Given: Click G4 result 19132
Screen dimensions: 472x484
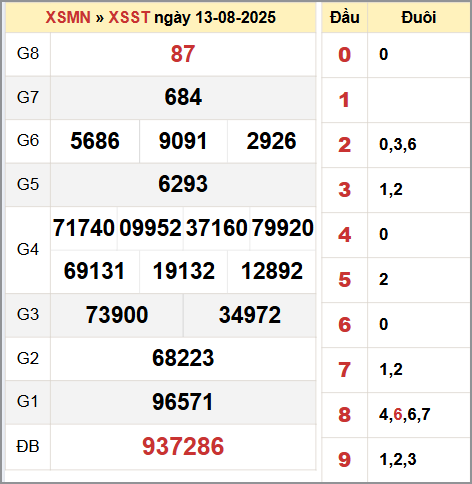Looking at the screenshot, I should (184, 271).
